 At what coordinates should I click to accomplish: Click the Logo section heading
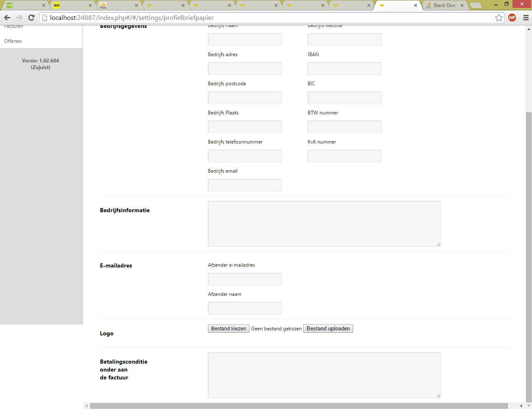[106, 333]
